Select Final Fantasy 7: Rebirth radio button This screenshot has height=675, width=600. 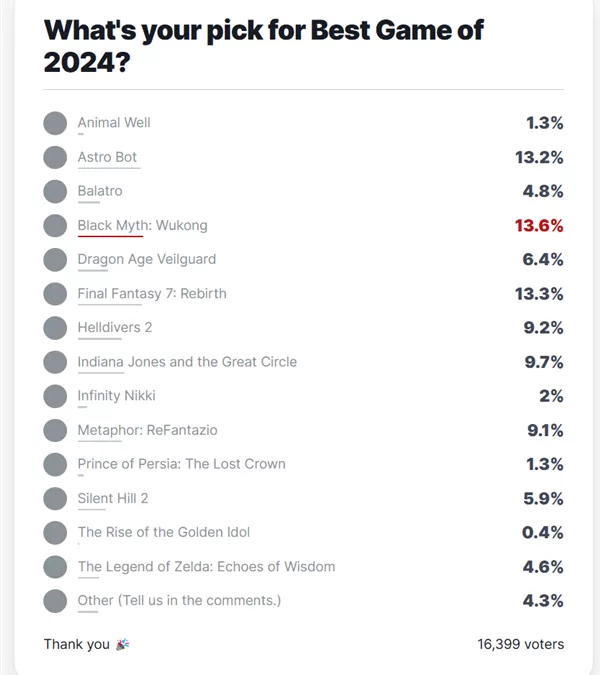[x=55, y=294]
